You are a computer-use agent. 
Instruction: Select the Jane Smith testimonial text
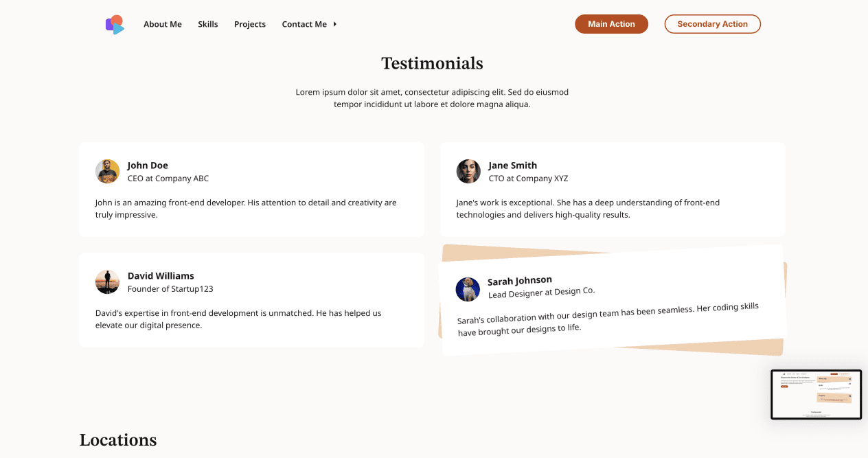point(588,209)
